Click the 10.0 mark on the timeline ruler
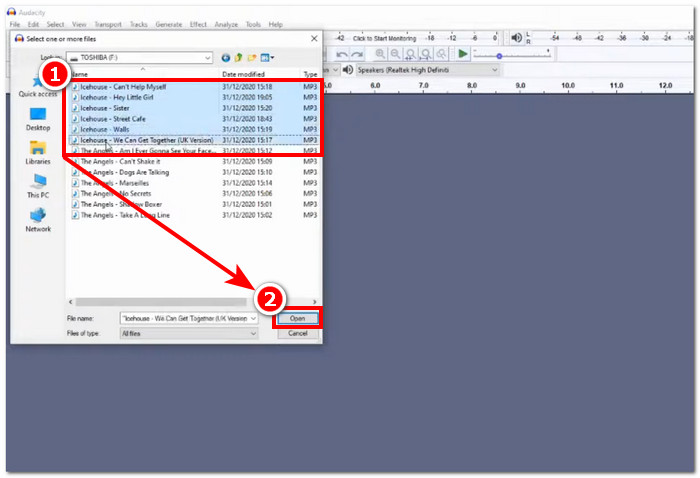700x478 pixels. click(568, 85)
